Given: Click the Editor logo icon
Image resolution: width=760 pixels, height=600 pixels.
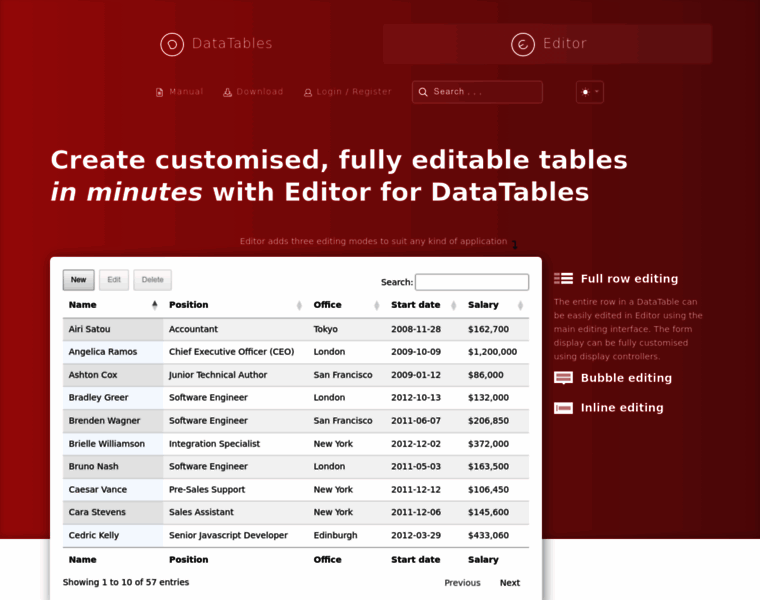Looking at the screenshot, I should click(x=523, y=45).
